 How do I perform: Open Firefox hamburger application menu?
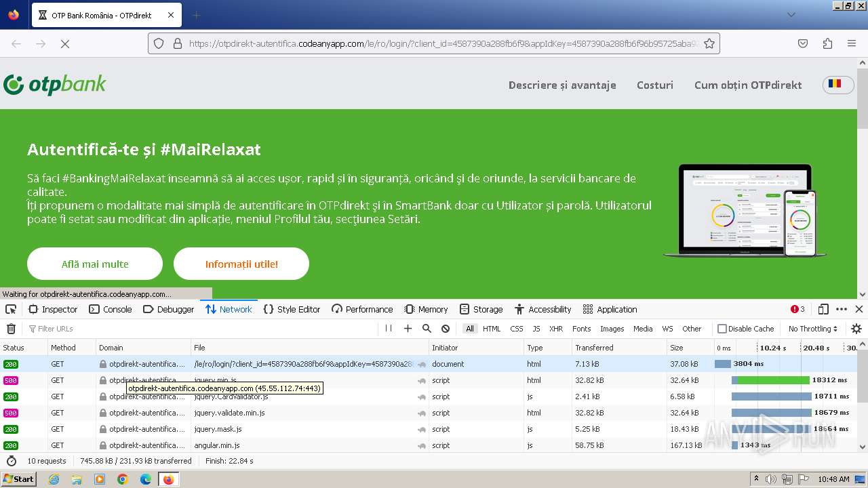click(x=852, y=43)
